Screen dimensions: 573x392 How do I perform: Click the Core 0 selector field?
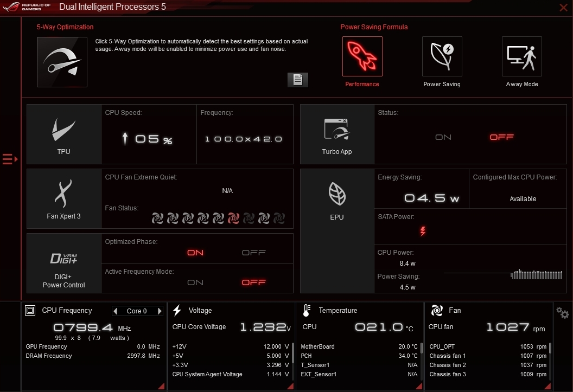point(137,311)
